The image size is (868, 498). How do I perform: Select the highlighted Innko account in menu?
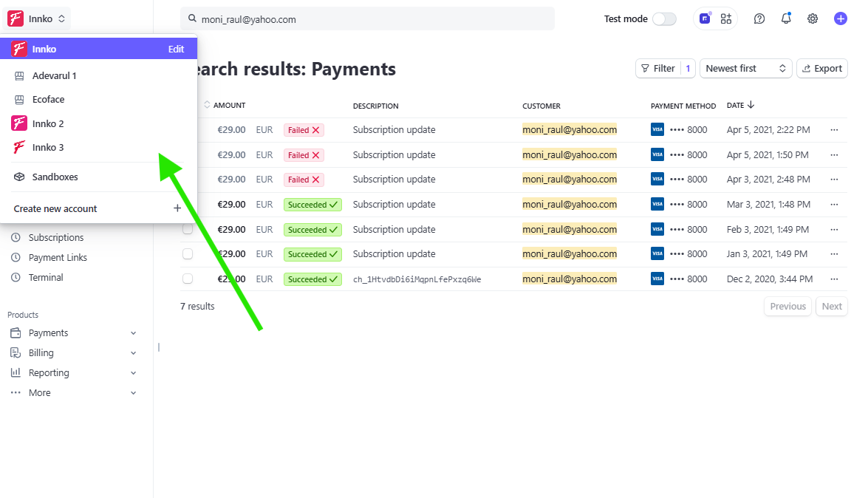click(98, 49)
